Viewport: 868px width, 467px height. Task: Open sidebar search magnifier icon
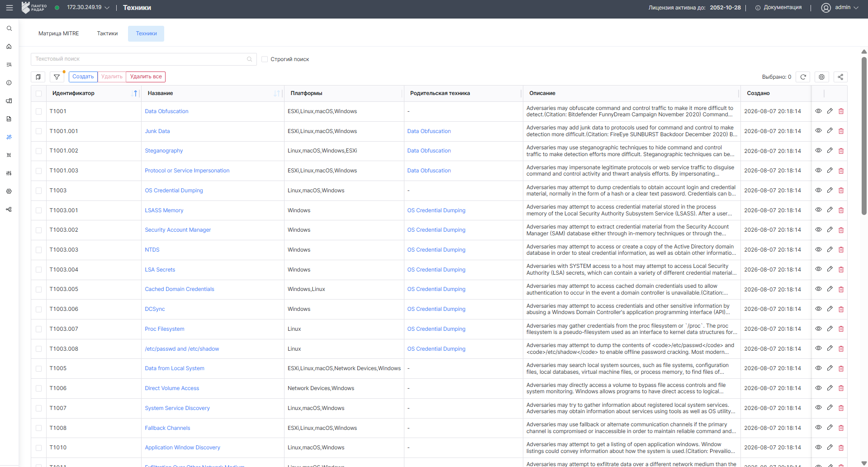click(9, 29)
